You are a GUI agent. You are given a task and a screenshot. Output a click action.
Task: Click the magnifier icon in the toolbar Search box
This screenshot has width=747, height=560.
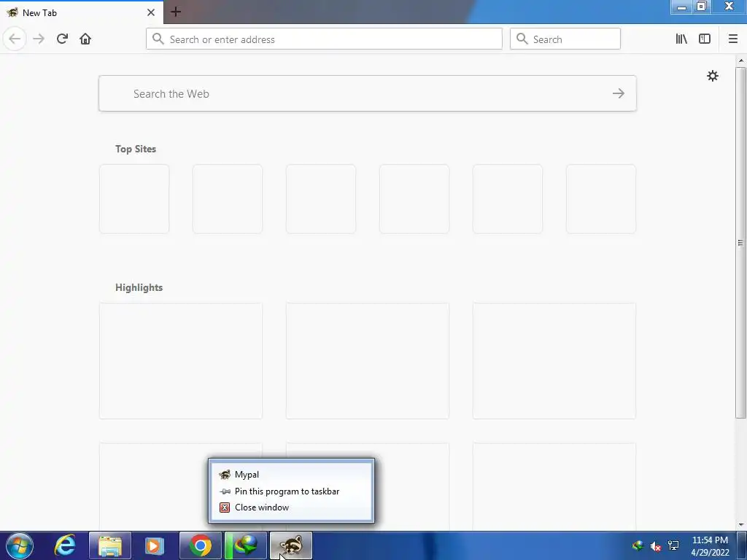click(522, 39)
